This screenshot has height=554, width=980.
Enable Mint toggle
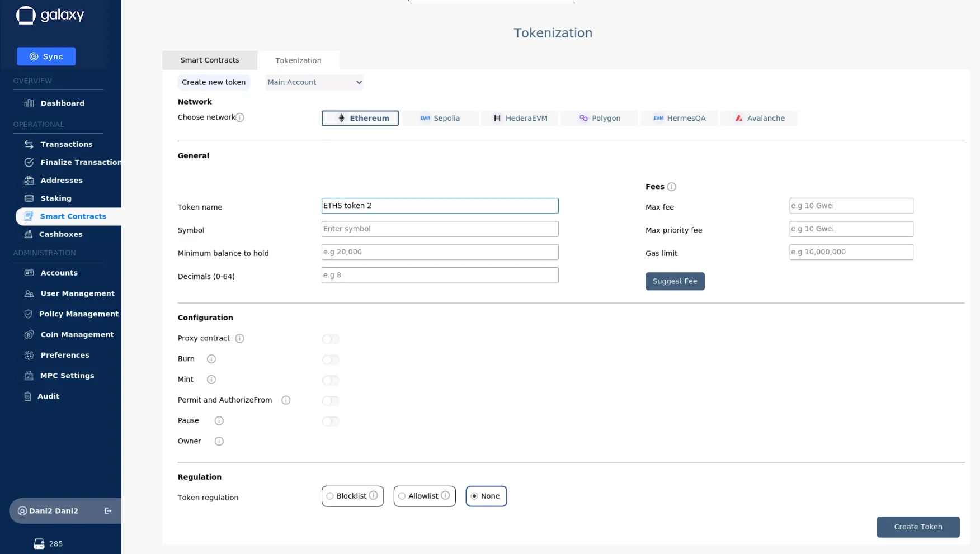331,380
